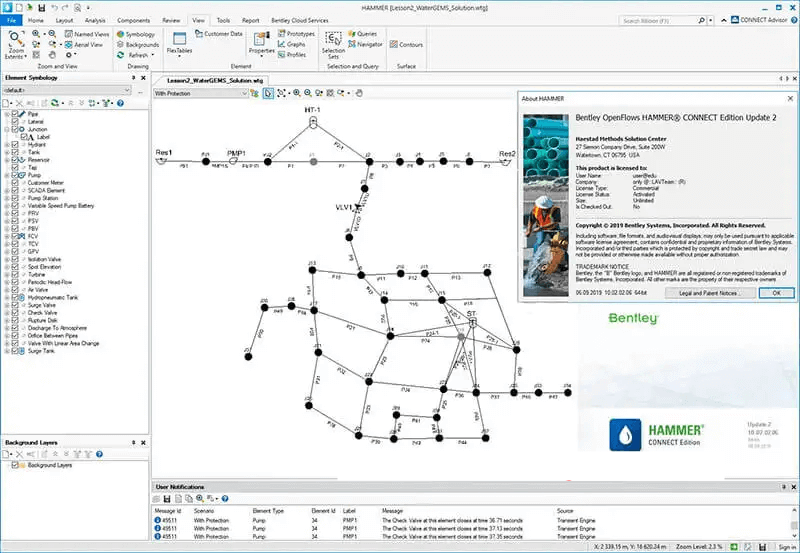800x553 pixels.
Task: Collapse the Junction tree node
Action: 7,129
